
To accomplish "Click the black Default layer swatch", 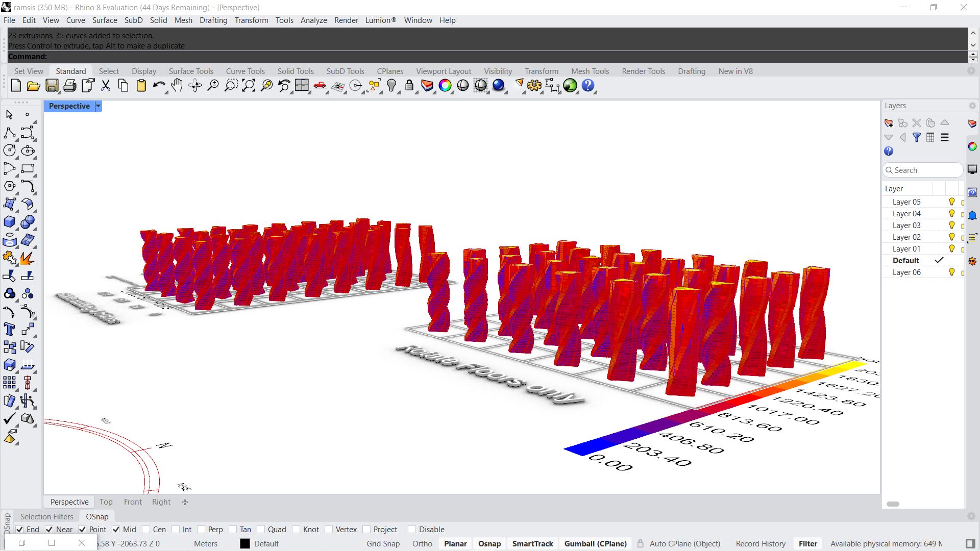I will point(245,544).
